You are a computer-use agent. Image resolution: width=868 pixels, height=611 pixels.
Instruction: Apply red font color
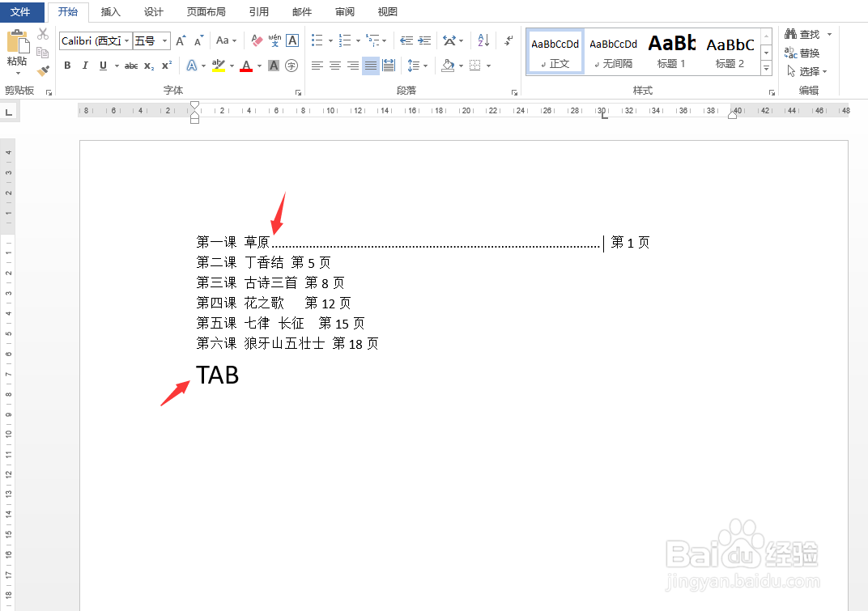(246, 66)
